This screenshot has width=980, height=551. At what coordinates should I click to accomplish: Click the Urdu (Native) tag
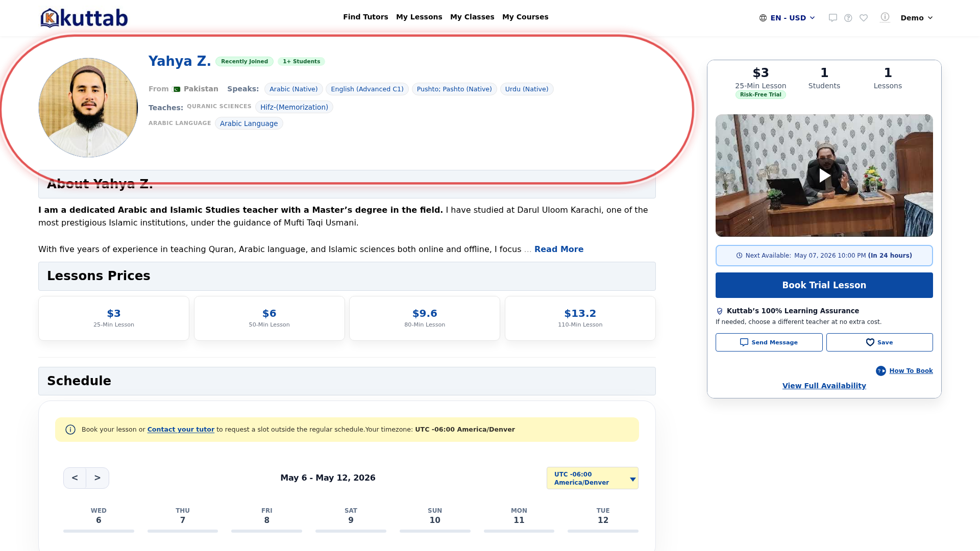click(527, 89)
